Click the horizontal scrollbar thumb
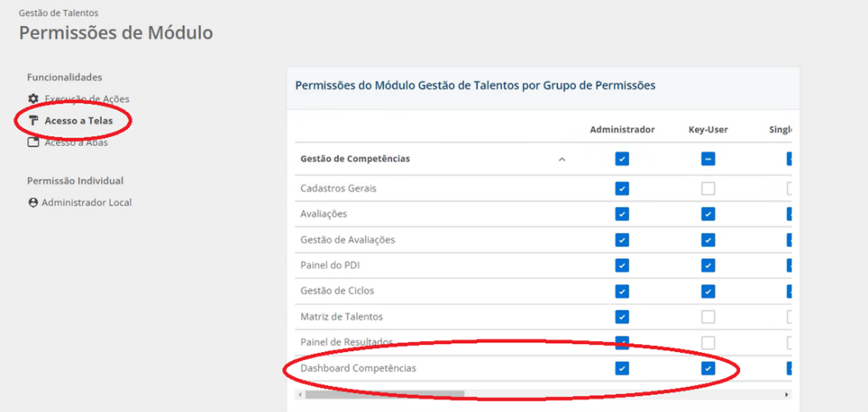868x412 pixels. tap(384, 394)
